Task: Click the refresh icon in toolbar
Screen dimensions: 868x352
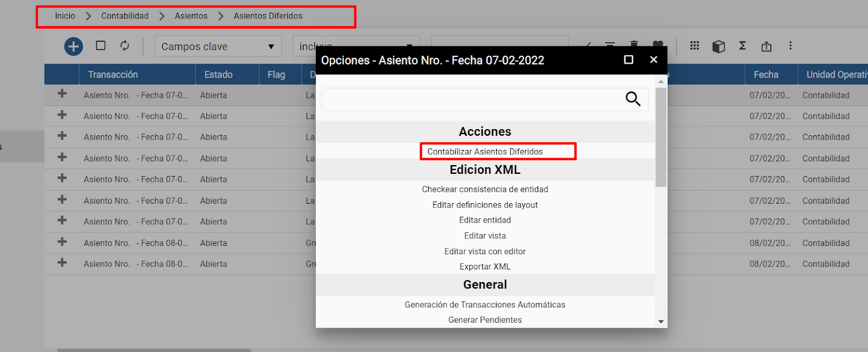Action: click(x=125, y=46)
